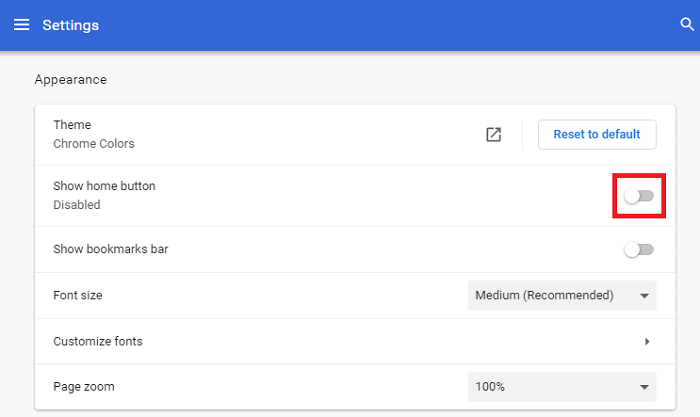Viewport: 700px width, 417px height.
Task: Open theme in Chrome Web Store icon
Action: click(x=493, y=135)
